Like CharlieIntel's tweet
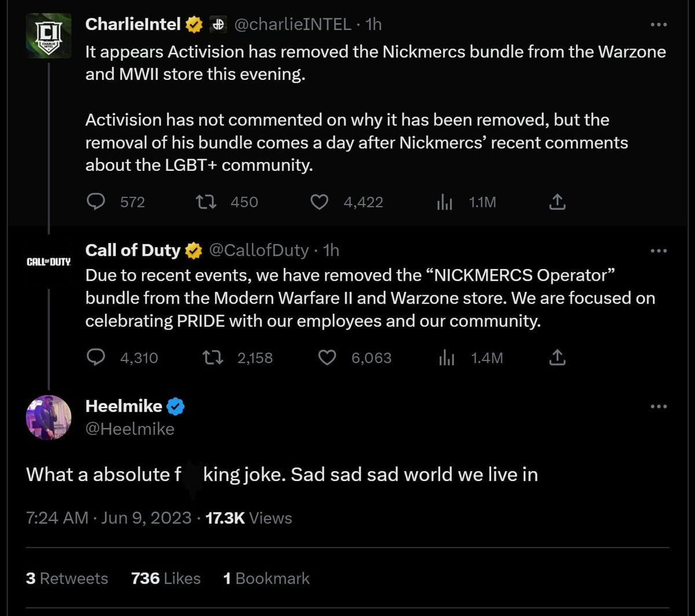Image resolution: width=695 pixels, height=616 pixels. click(x=319, y=202)
